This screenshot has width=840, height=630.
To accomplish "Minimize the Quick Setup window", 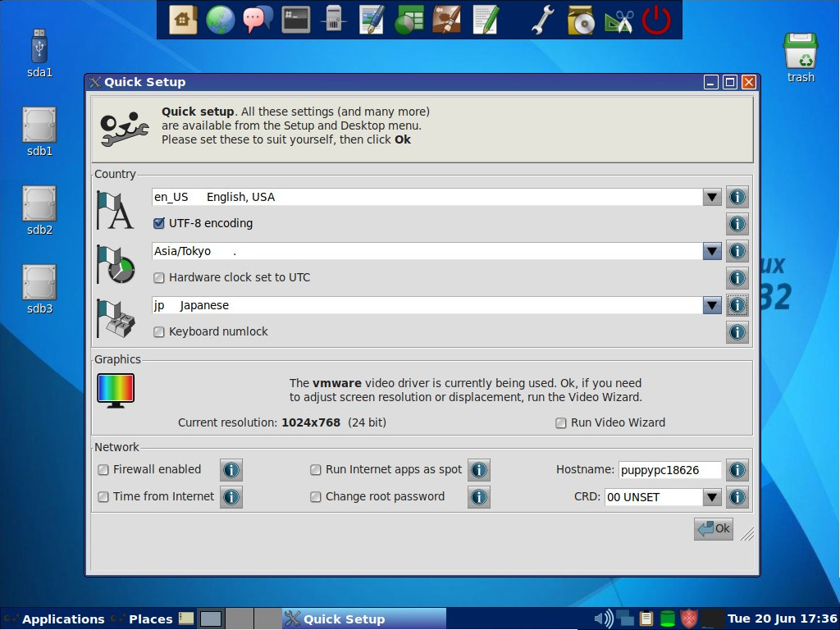I will point(711,82).
